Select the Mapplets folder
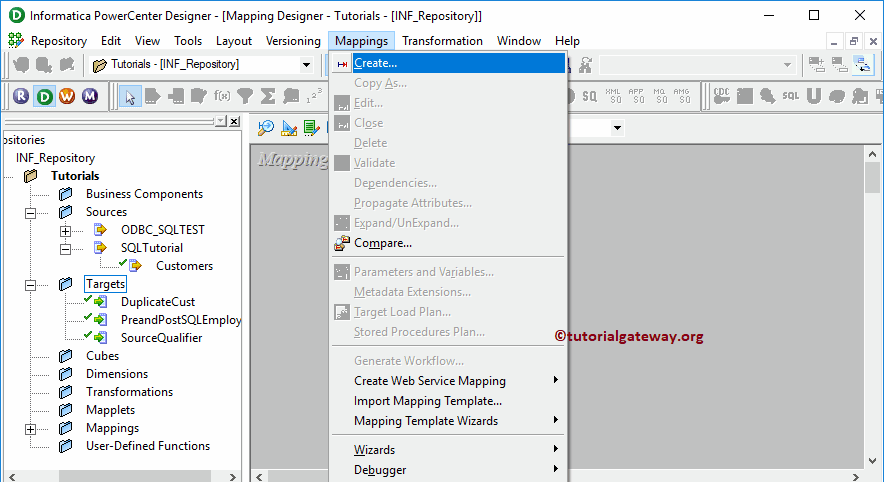Viewport: 884px width, 482px height. tap(110, 410)
